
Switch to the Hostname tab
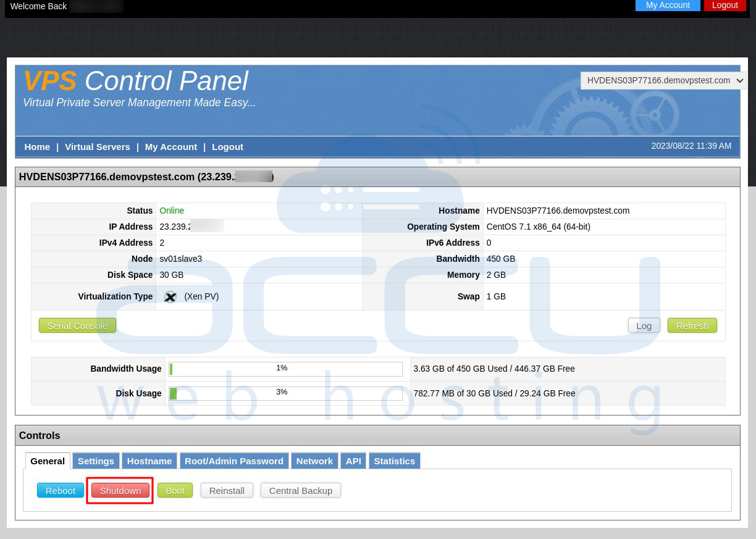[149, 461]
